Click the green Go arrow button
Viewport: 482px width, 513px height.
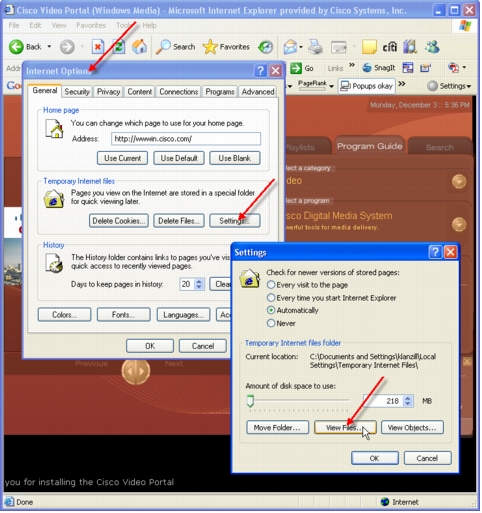click(296, 68)
